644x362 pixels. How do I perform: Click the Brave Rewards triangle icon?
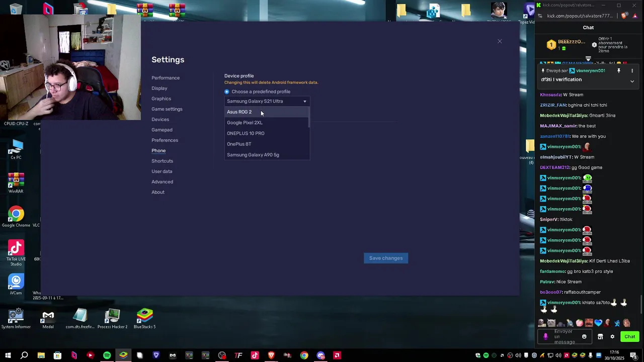(635, 16)
